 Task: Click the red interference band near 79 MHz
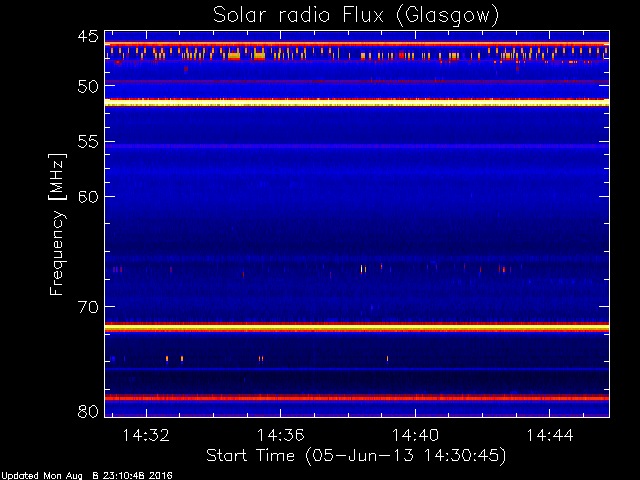point(357,398)
